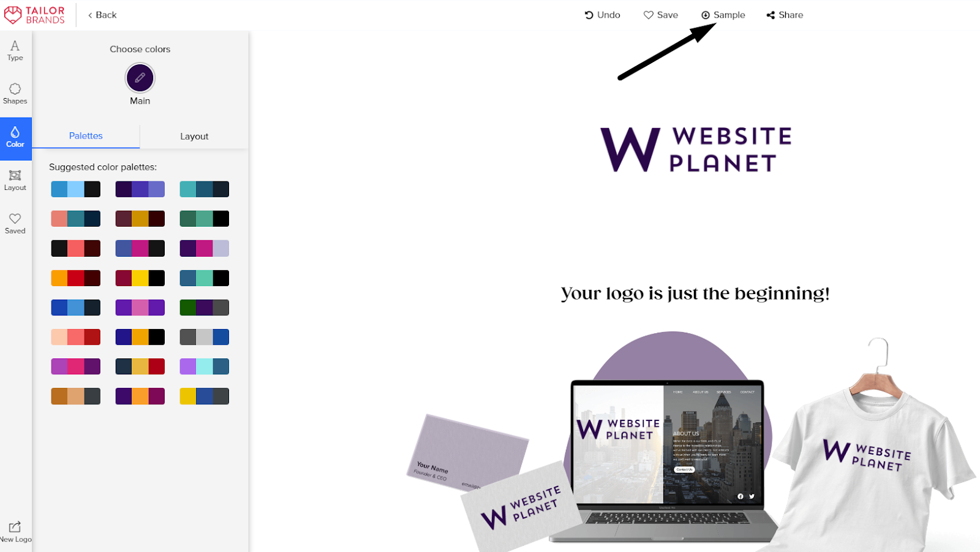Go Back using the chevron link
The height and width of the screenshot is (552, 980).
pos(102,15)
